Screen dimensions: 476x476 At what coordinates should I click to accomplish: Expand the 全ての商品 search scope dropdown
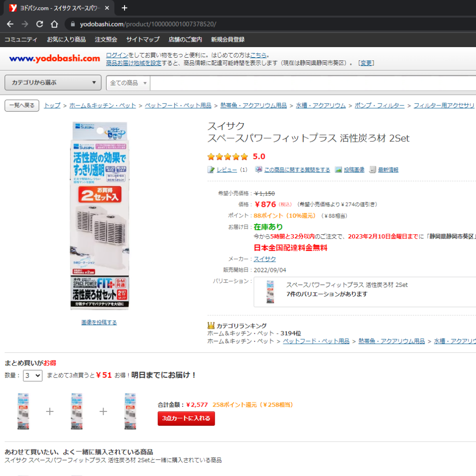click(x=128, y=83)
